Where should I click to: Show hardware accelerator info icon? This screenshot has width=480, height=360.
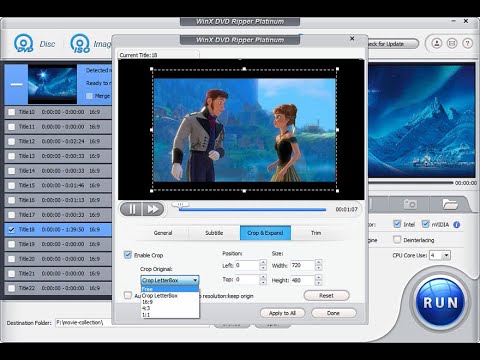[457, 225]
